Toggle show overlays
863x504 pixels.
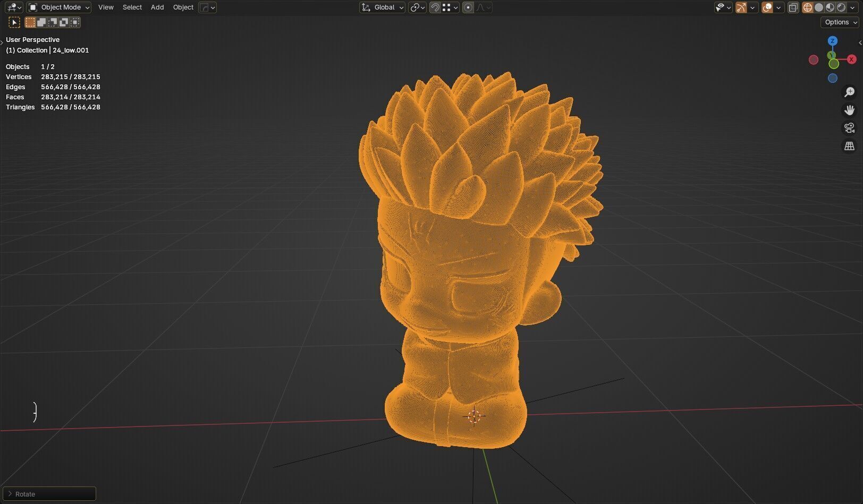point(767,7)
